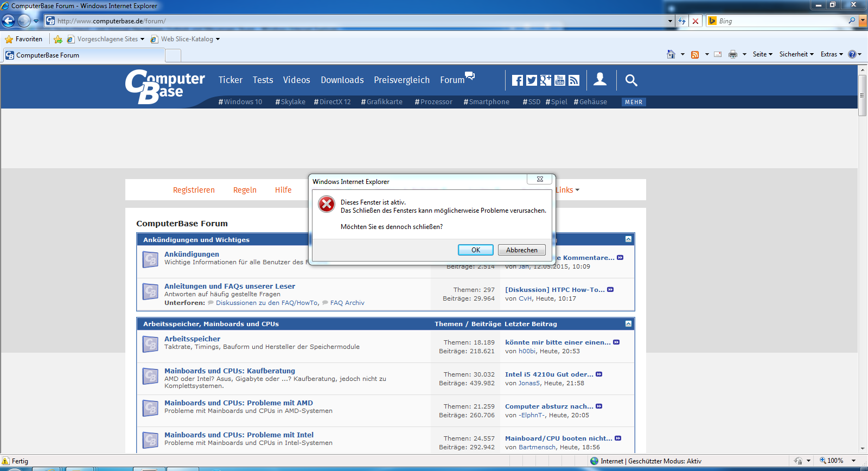Click the browser Back arrow button
The height and width of the screenshot is (471, 868).
point(8,21)
